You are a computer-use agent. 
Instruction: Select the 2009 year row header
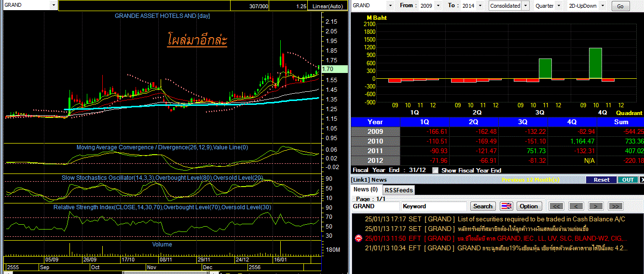pos(375,131)
